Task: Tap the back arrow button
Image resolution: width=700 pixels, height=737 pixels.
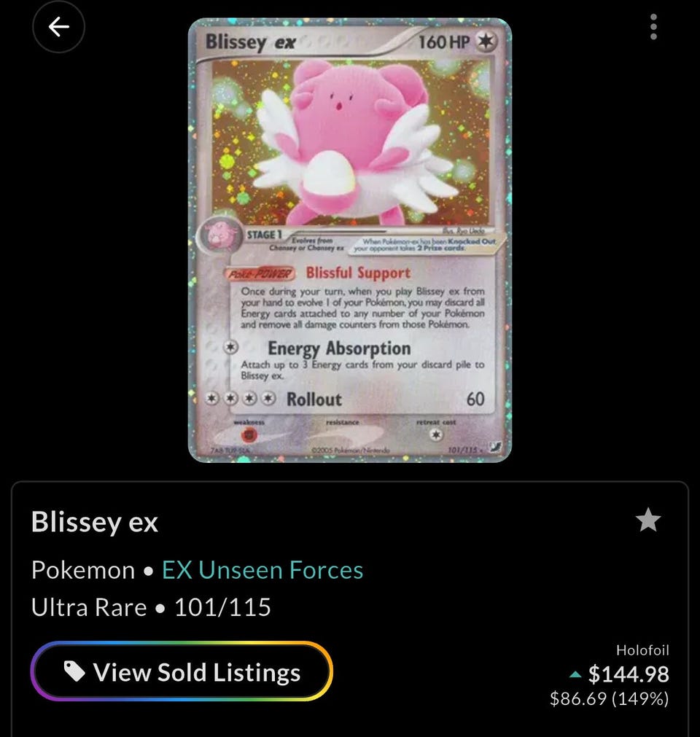Action: pyautogui.click(x=59, y=26)
